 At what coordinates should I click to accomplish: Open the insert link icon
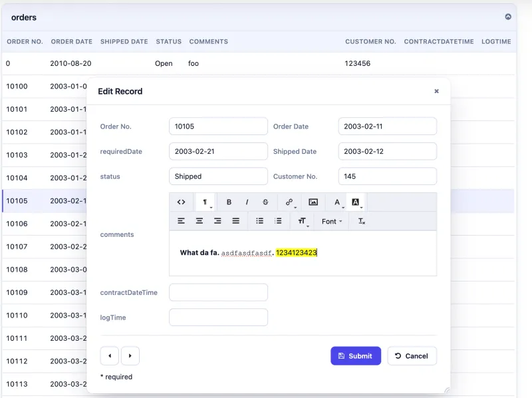(x=289, y=202)
